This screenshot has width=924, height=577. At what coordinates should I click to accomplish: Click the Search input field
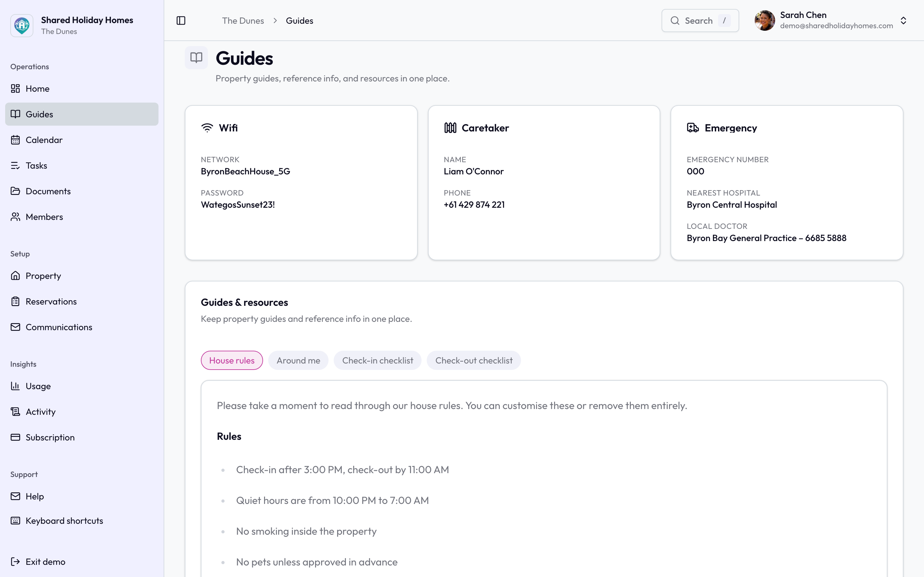tap(700, 21)
